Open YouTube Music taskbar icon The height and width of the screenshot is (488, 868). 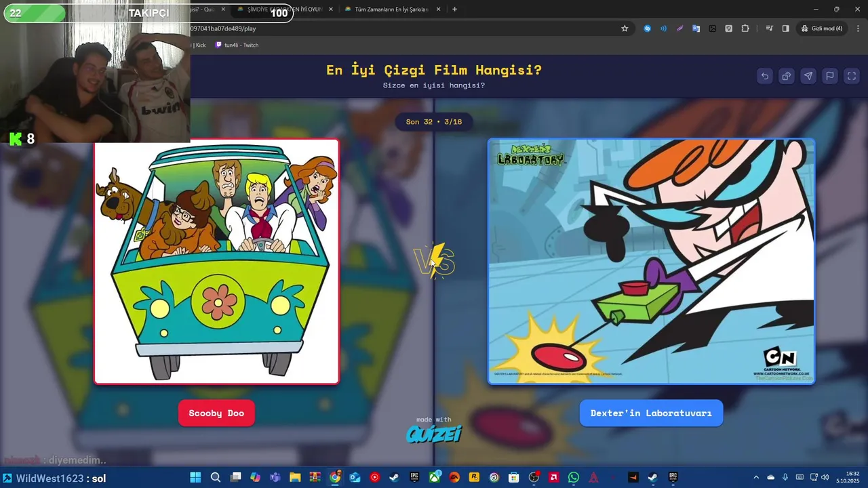pyautogui.click(x=374, y=477)
